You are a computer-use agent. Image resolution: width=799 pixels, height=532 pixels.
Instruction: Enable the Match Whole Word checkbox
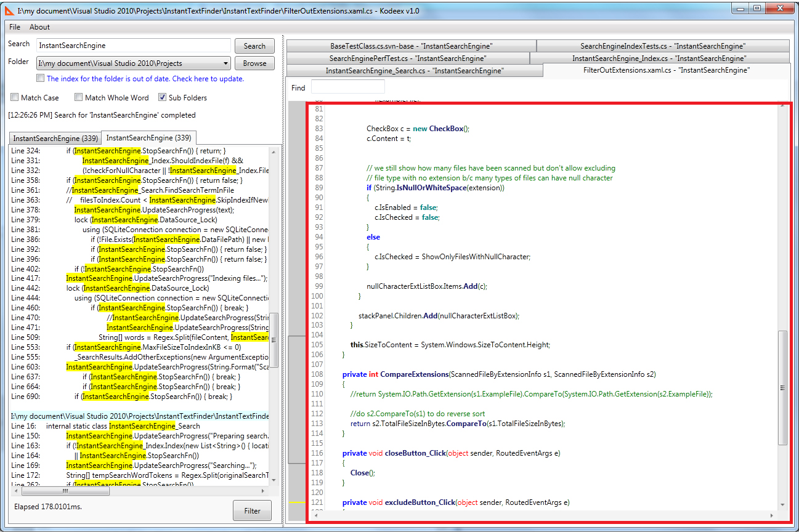79,97
